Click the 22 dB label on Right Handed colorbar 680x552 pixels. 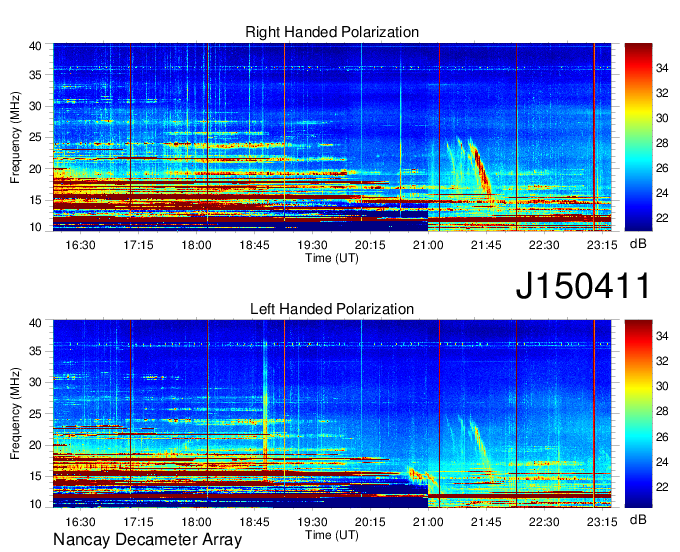coord(662,218)
